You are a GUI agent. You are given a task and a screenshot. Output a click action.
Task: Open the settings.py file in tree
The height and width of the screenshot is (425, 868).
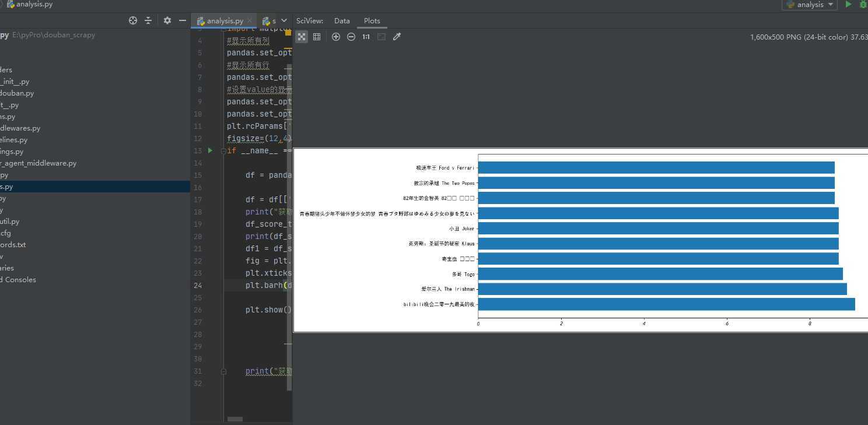pos(12,152)
